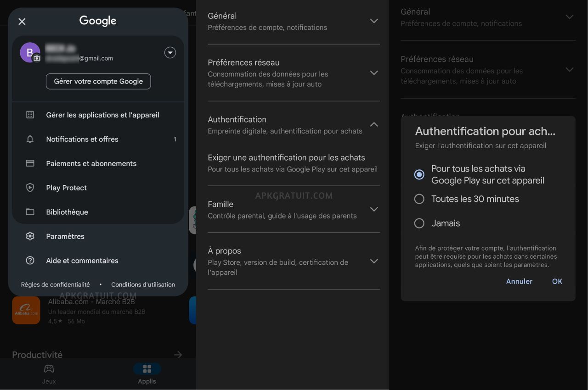Viewport: 588px width, 390px height.
Task: Tap the camera badge on the avatar
Action: pos(37,58)
